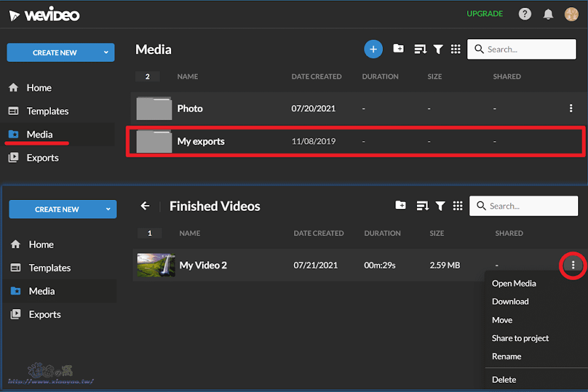
Task: Switch to grid view using the grid icon
Action: pyautogui.click(x=455, y=49)
